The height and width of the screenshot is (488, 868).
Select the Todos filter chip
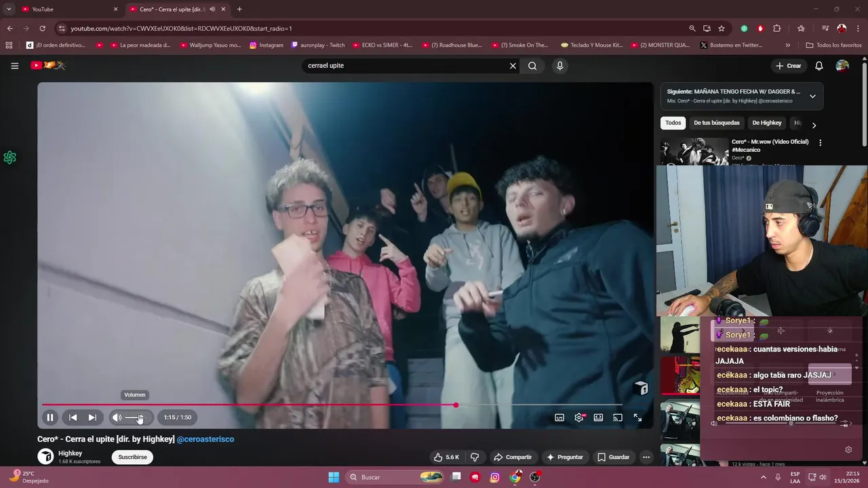[673, 123]
